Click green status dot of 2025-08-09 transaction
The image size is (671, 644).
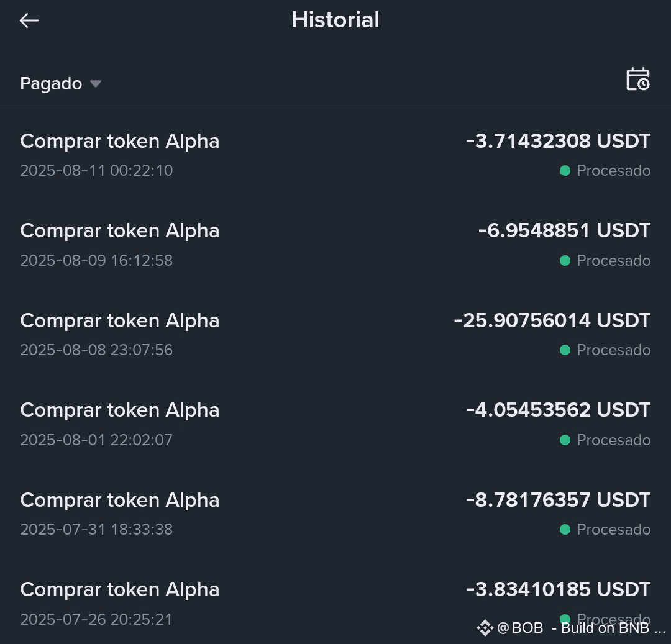[x=565, y=260]
